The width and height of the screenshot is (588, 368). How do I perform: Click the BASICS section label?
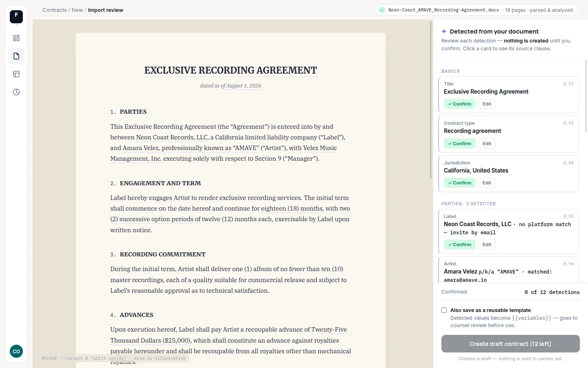coord(450,71)
